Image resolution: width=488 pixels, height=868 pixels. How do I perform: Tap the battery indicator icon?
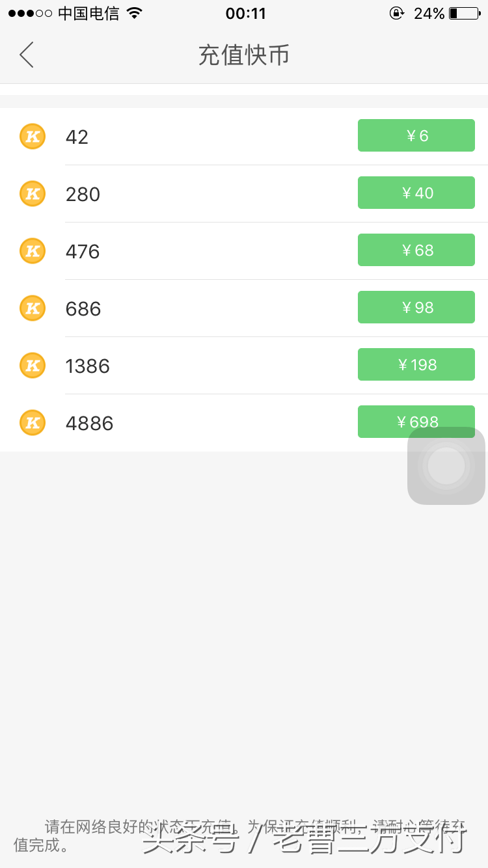point(465,13)
